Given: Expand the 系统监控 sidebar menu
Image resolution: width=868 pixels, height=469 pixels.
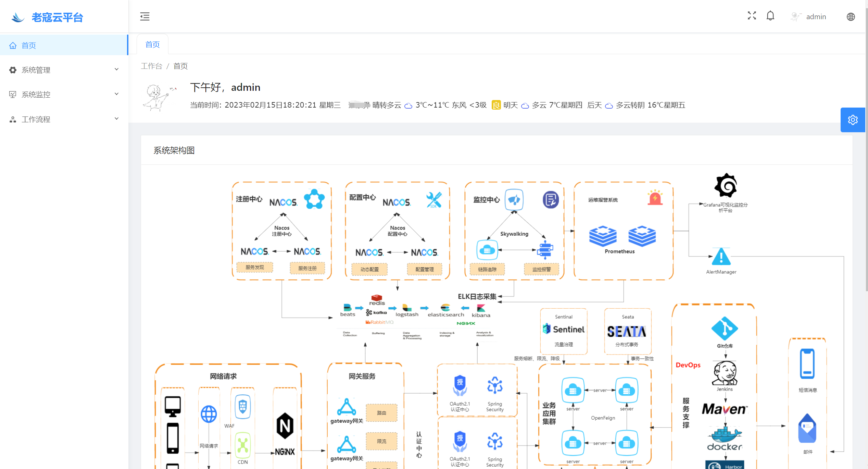Looking at the screenshot, I should [63, 94].
